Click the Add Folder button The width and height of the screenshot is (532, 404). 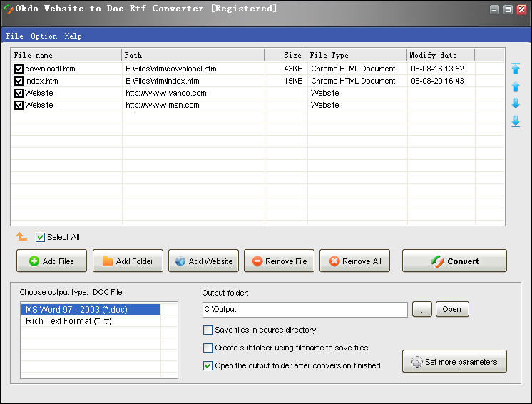128,261
